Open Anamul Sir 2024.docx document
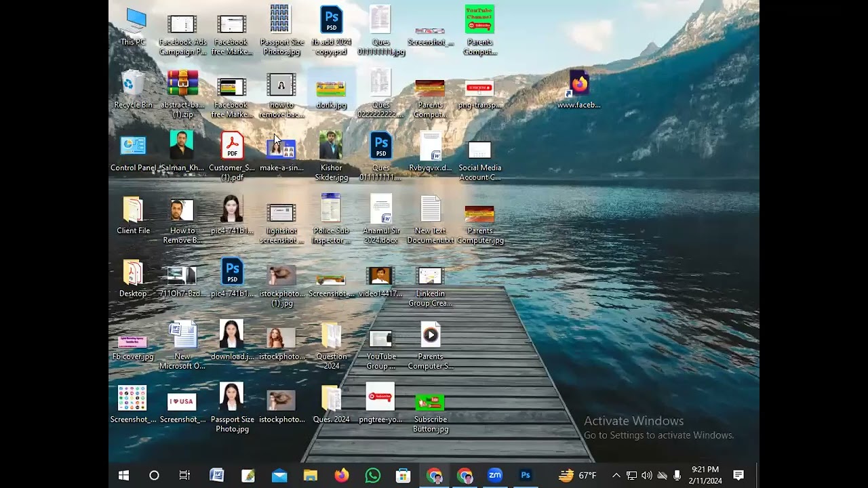Viewport: 868px width, 488px height. click(381, 220)
